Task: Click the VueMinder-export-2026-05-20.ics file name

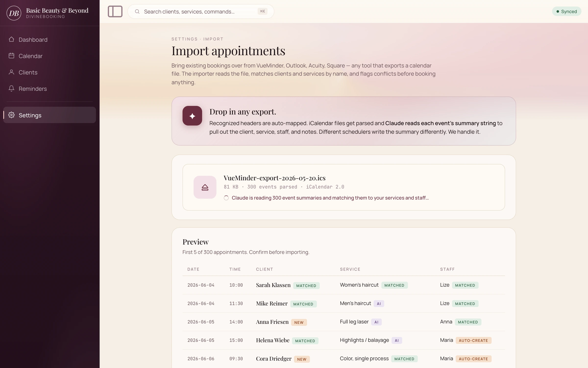Action: 274,178
